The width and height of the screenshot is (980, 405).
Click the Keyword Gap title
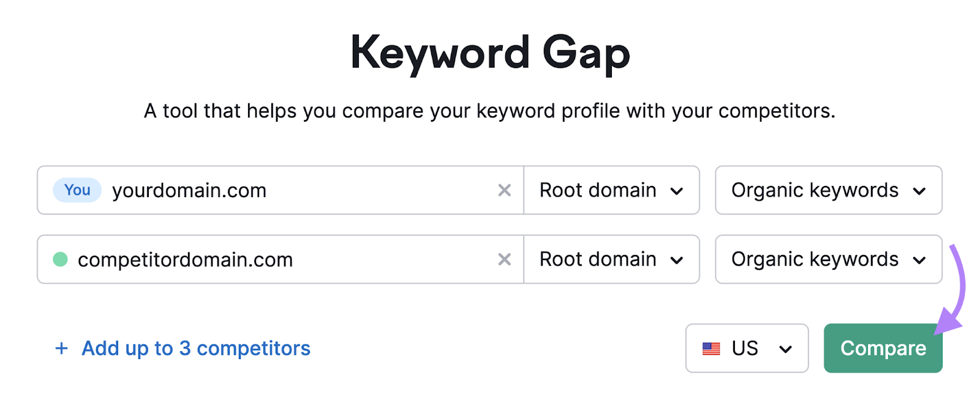coord(490,52)
